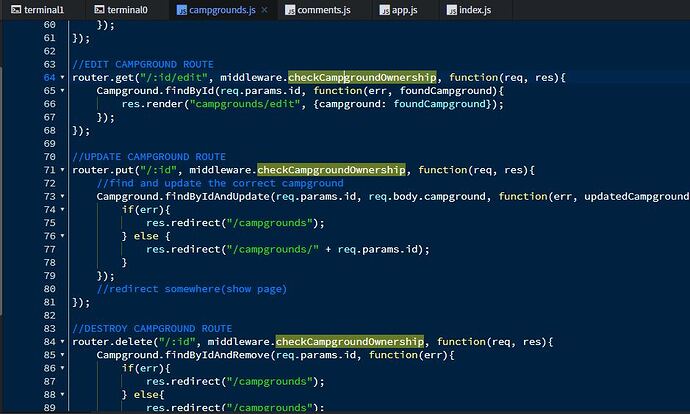This screenshot has width=690, height=414.
Task: Click the terminal1 tab's terminal icon
Action: (x=16, y=10)
